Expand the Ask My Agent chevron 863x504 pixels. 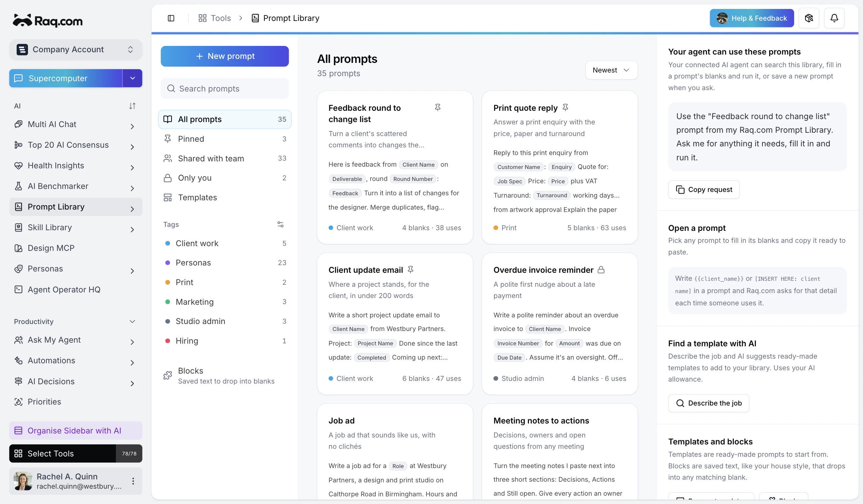pyautogui.click(x=132, y=342)
